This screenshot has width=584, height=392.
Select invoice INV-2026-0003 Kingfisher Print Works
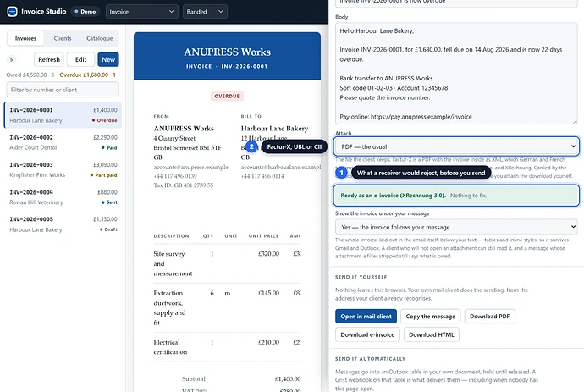click(63, 169)
